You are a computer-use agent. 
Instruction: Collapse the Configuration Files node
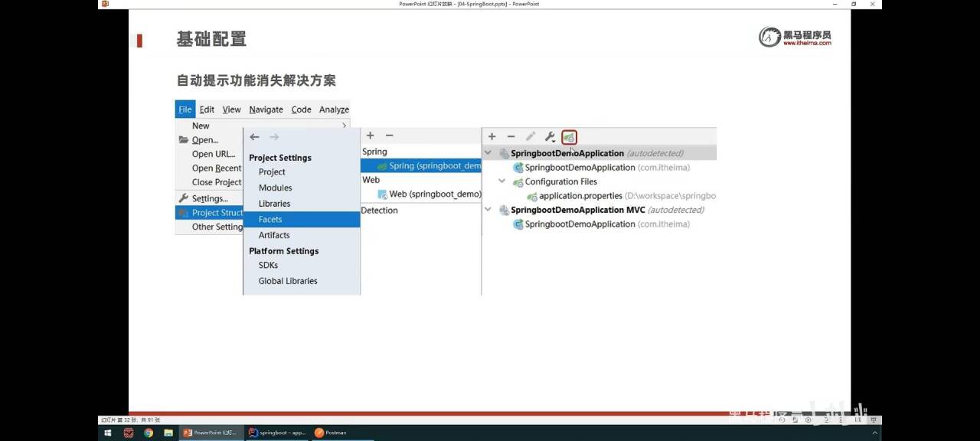click(502, 181)
